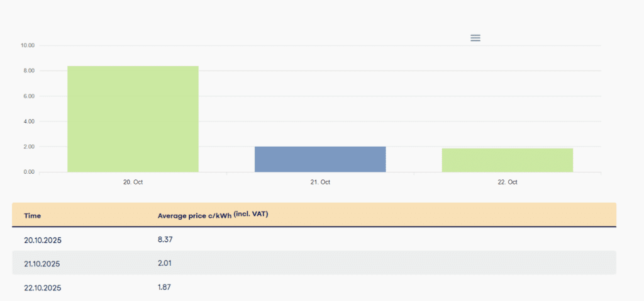Click the '(incl. VAT)' header note
Screen dimensions: 644x301
click(x=256, y=214)
